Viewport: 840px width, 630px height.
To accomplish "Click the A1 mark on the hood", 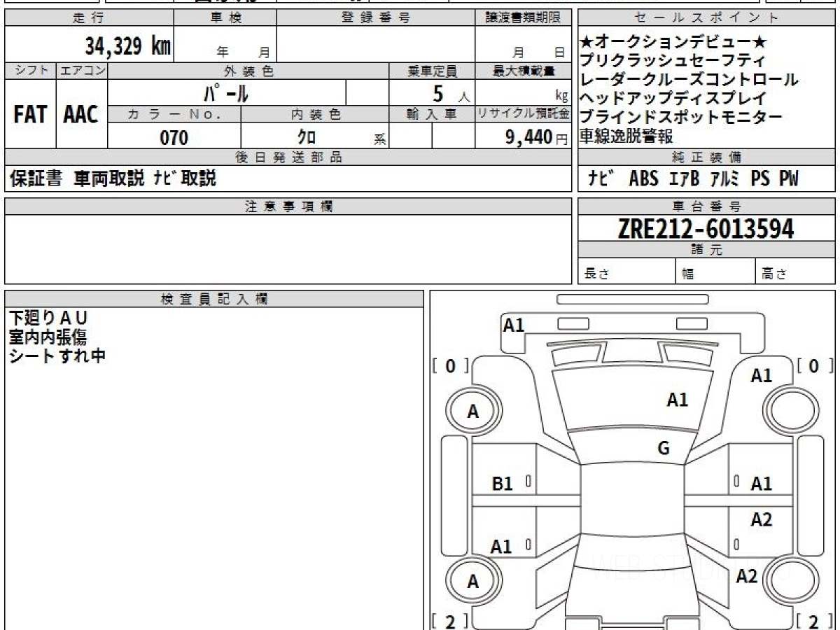I will click(x=677, y=400).
